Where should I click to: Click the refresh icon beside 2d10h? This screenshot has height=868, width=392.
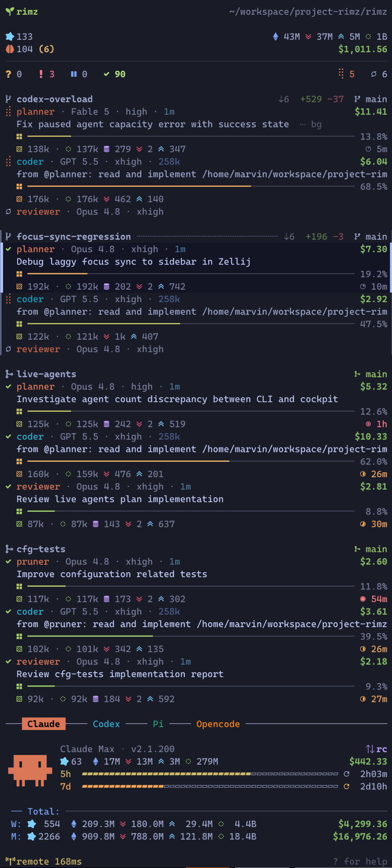tap(346, 786)
